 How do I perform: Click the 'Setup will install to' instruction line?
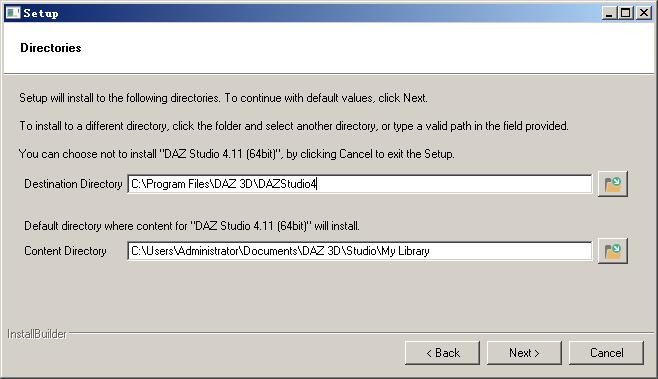point(223,98)
